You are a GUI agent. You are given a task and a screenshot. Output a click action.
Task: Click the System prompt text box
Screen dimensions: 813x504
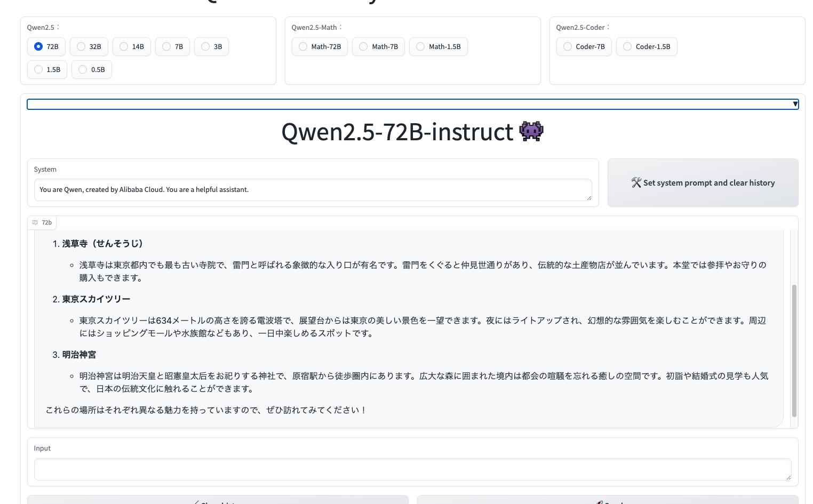pyautogui.click(x=313, y=190)
